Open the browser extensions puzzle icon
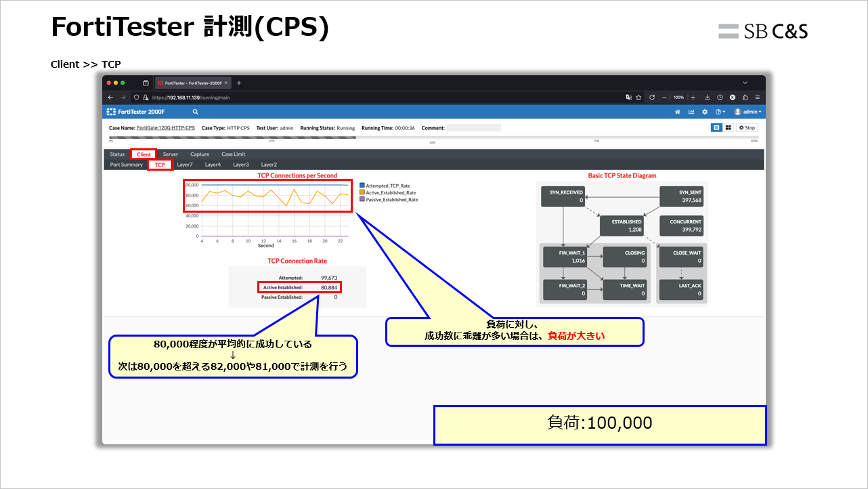Viewport: 868px width, 489px height. [x=745, y=98]
